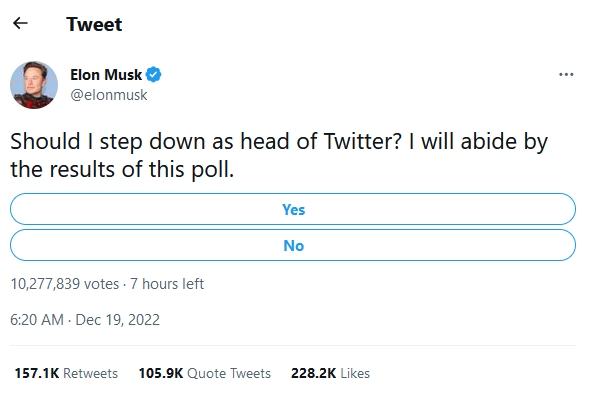Click the 157.1K retweet count number

click(x=37, y=373)
